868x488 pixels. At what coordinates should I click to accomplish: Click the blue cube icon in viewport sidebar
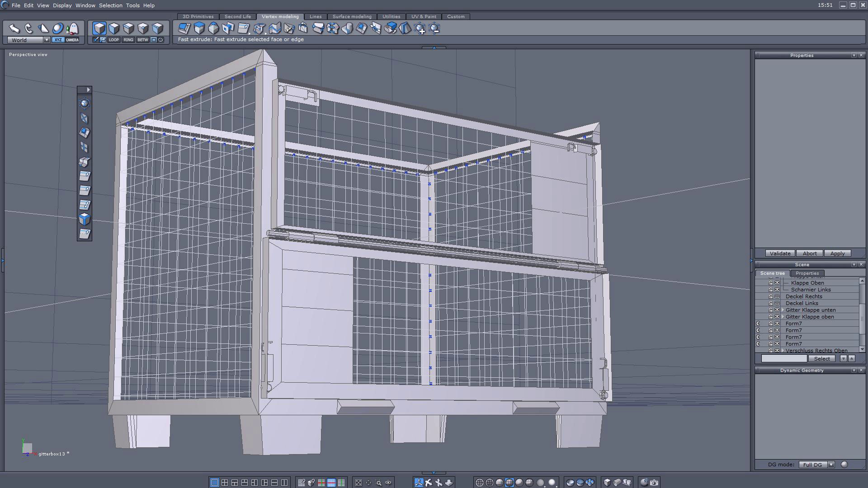tap(85, 220)
